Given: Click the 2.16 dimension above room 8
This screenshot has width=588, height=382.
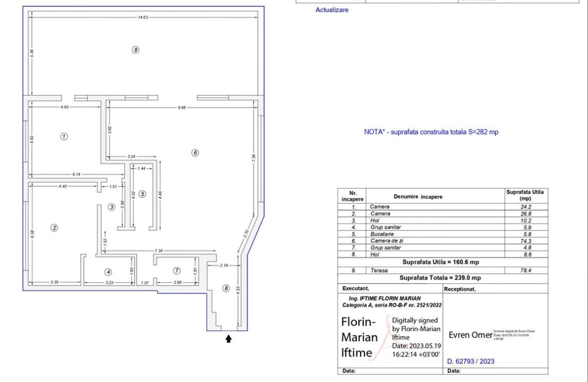Looking at the screenshot, I should (x=224, y=265).
